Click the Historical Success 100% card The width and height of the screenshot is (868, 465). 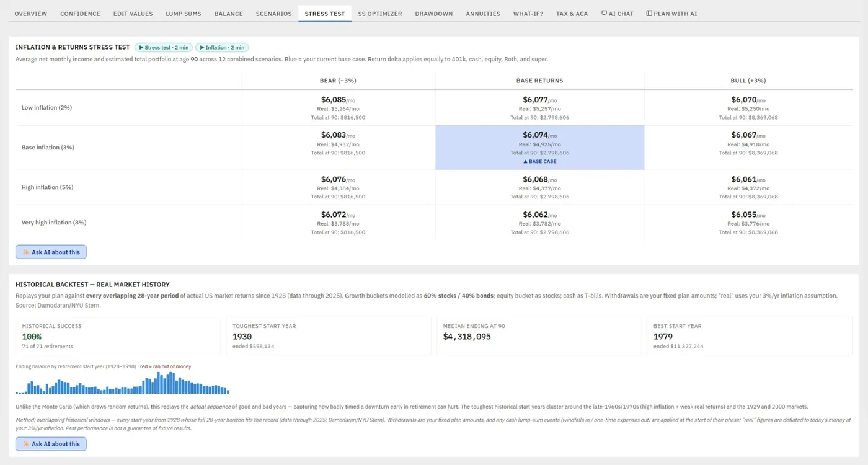click(x=118, y=337)
